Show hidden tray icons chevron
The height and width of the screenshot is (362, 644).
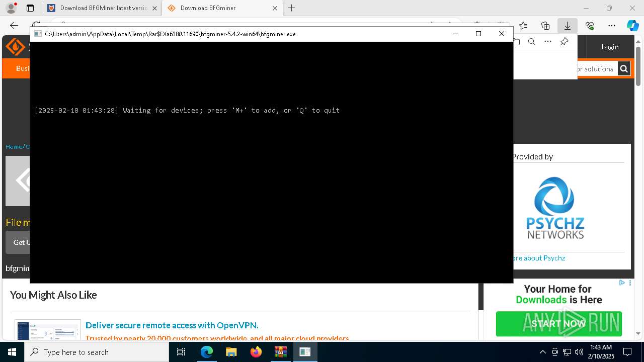542,352
